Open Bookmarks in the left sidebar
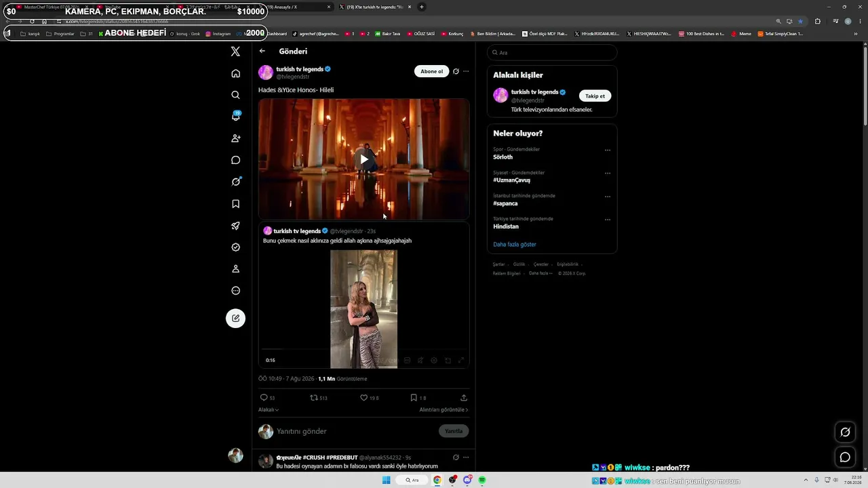Image resolution: width=868 pixels, height=488 pixels. coord(235,204)
